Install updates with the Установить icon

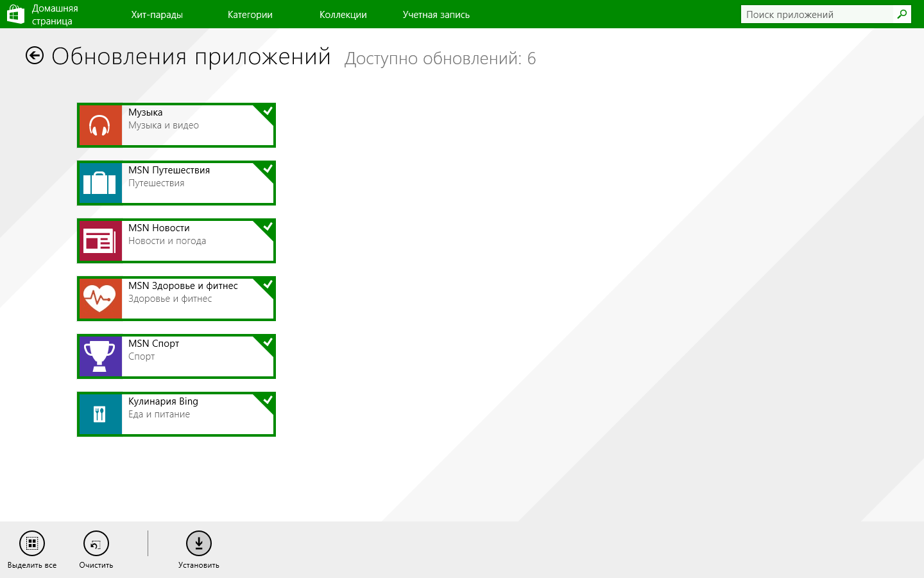tap(199, 543)
